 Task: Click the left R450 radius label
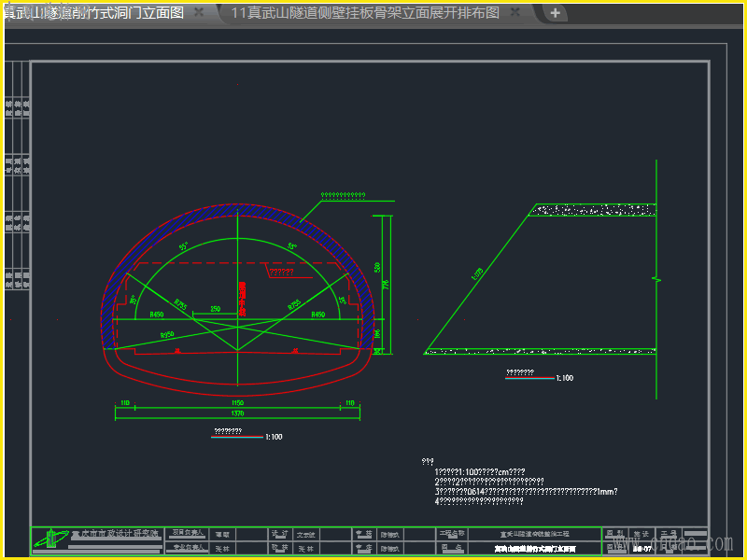point(157,315)
